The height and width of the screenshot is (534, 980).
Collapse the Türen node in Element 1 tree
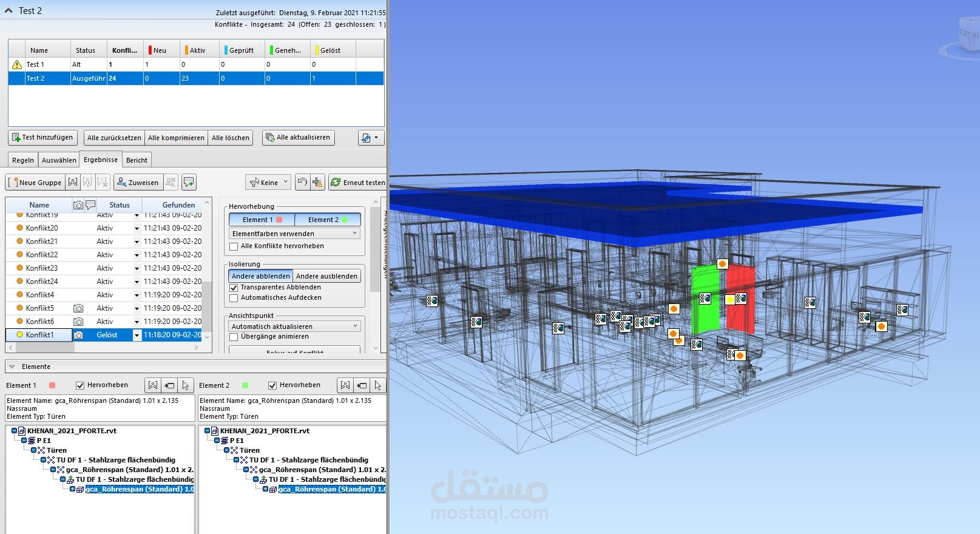click(x=35, y=450)
